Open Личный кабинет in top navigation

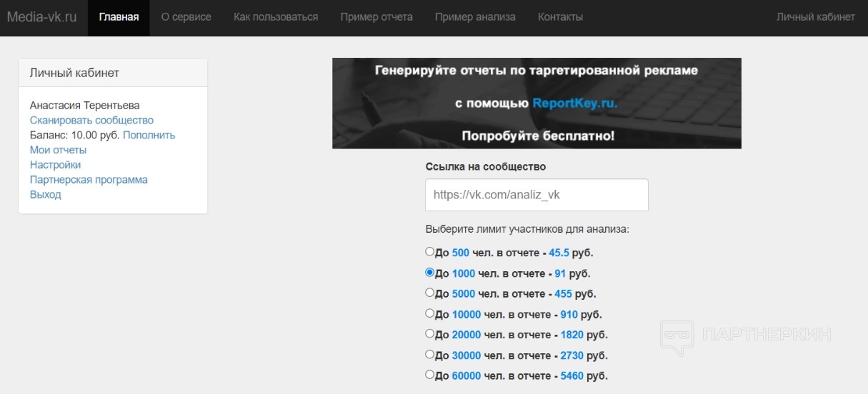pos(815,17)
